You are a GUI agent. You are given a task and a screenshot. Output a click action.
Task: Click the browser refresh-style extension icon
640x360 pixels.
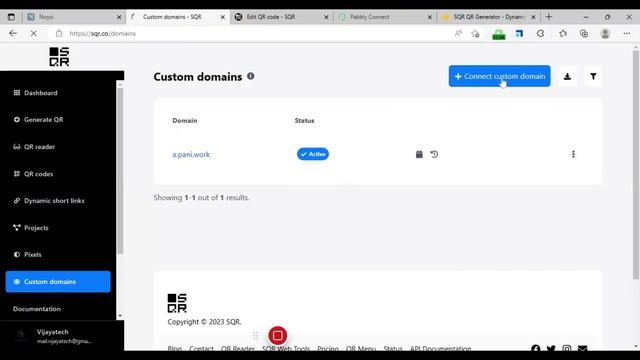540,33
